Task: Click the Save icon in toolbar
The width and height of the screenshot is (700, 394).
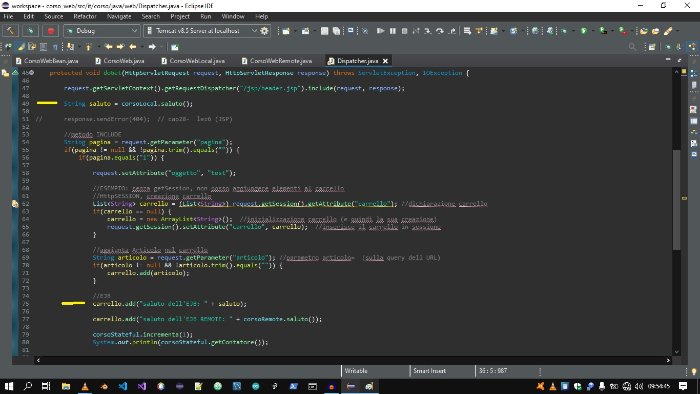Action: click(x=325, y=31)
